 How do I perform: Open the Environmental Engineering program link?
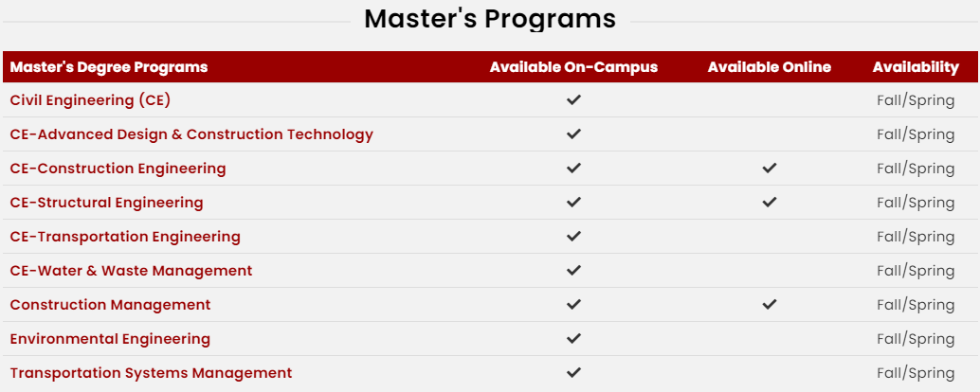coord(110,339)
